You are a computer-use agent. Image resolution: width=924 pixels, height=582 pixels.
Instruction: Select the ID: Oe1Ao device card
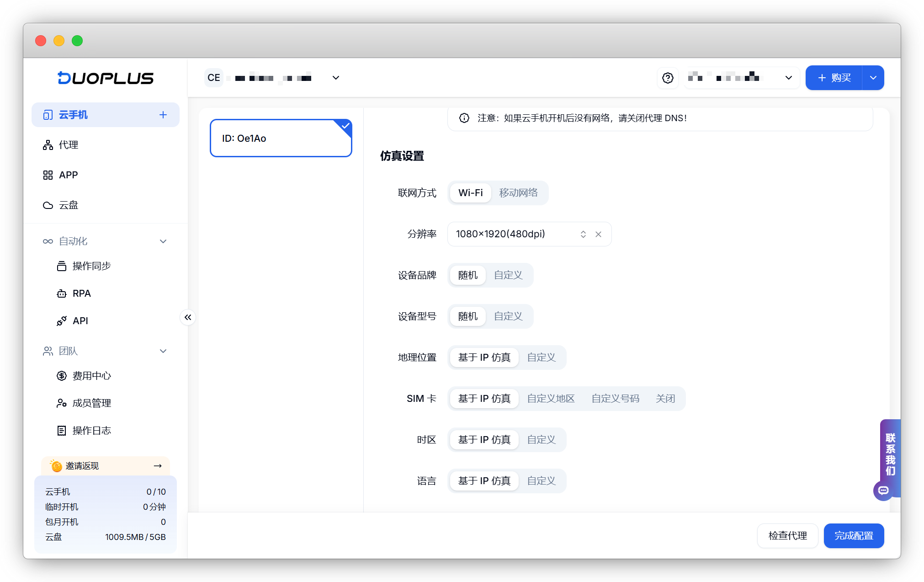point(281,138)
